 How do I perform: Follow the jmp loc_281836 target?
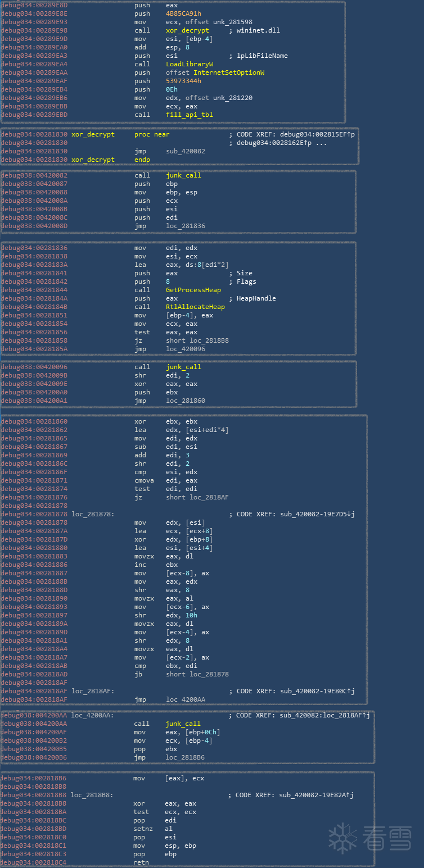183,226
